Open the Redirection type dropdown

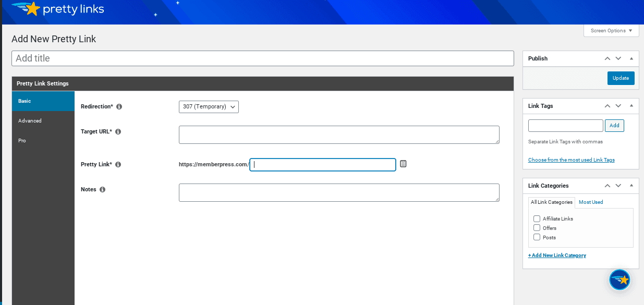pyautogui.click(x=209, y=106)
